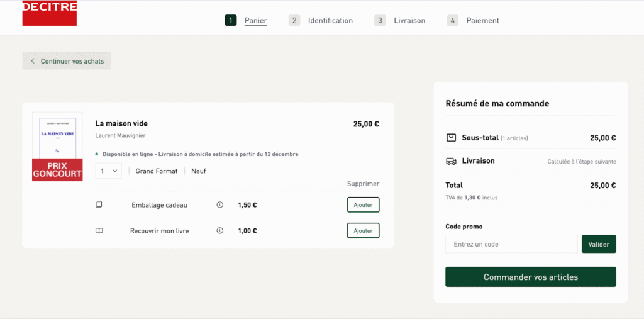Go to the Panier step
The image size is (644, 319).
[x=255, y=21]
